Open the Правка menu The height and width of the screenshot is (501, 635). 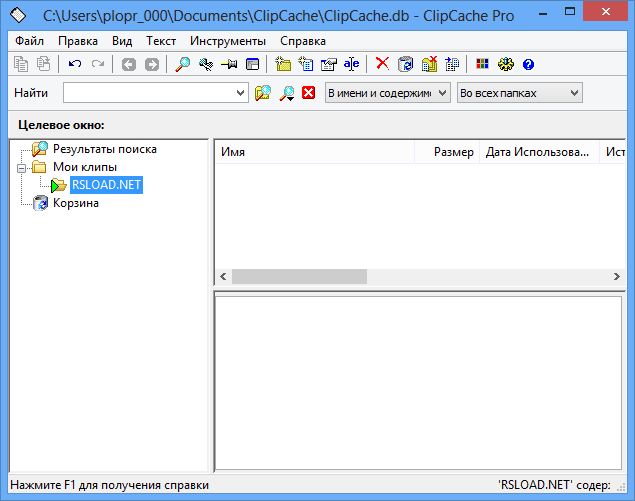[x=78, y=41]
